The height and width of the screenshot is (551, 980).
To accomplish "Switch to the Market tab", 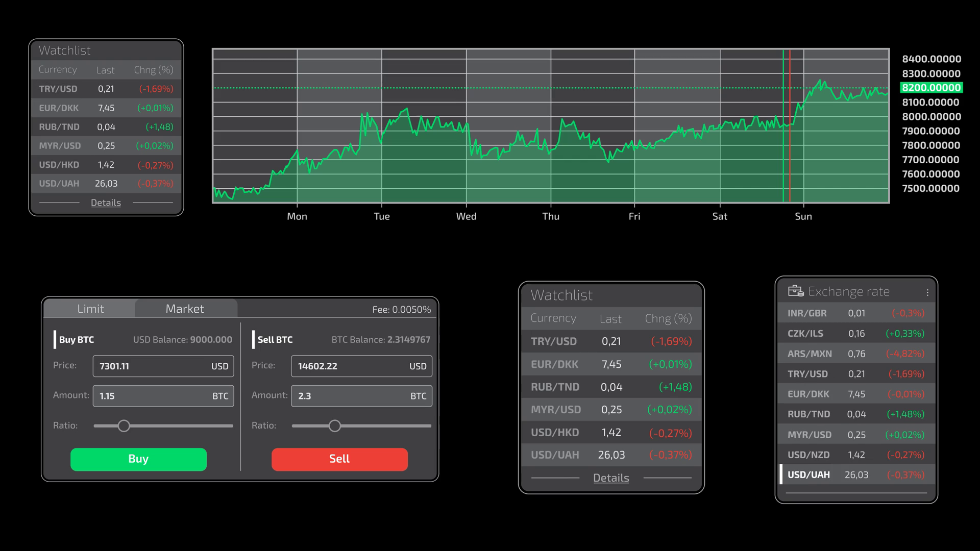I will click(185, 309).
